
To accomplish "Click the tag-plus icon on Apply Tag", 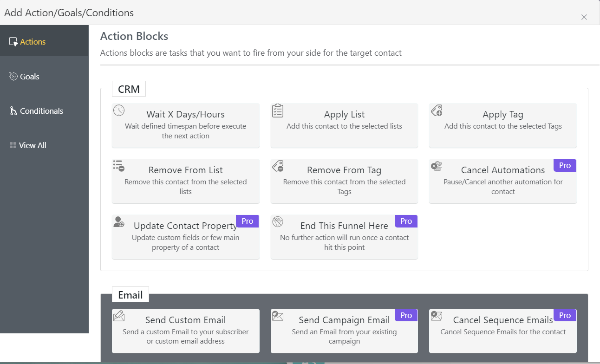I will tap(437, 110).
